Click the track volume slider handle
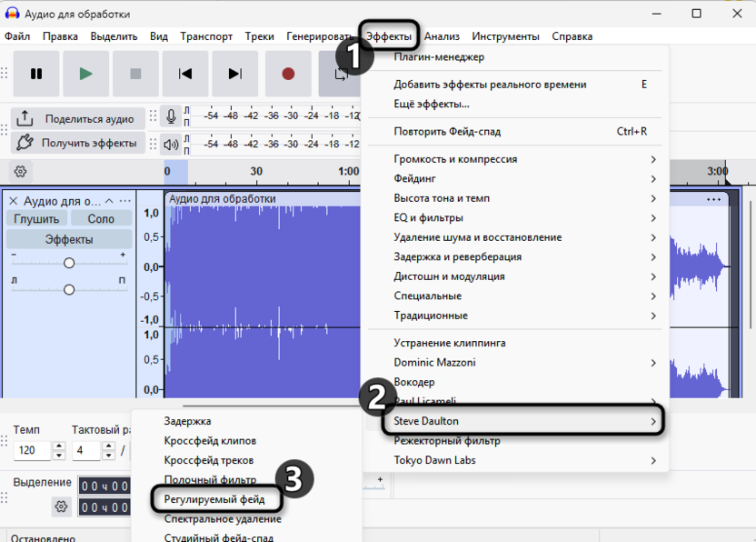The image size is (756, 542). (69, 263)
